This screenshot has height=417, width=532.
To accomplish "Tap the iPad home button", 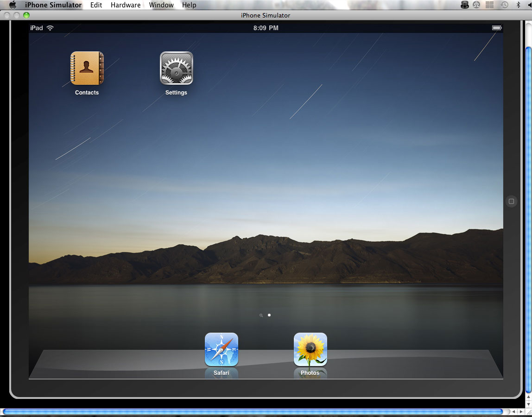I will 511,201.
